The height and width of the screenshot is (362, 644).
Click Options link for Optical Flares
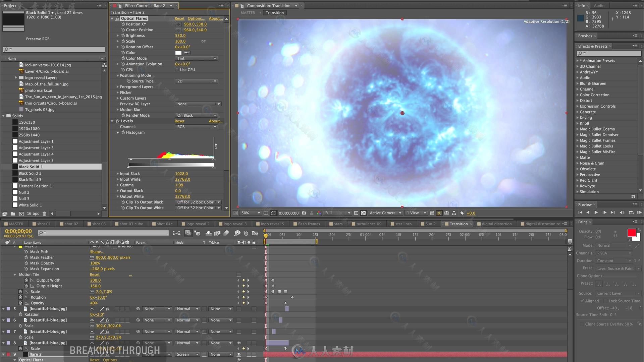point(196,18)
